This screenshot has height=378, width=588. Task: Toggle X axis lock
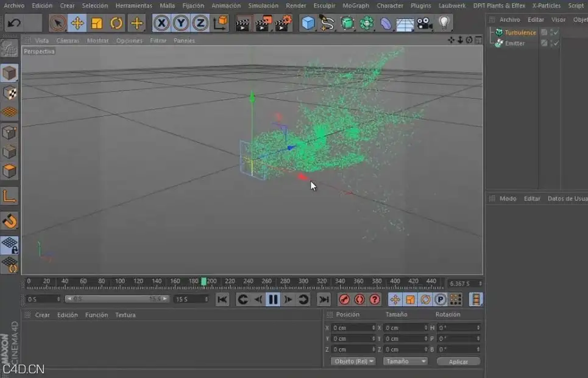click(161, 23)
